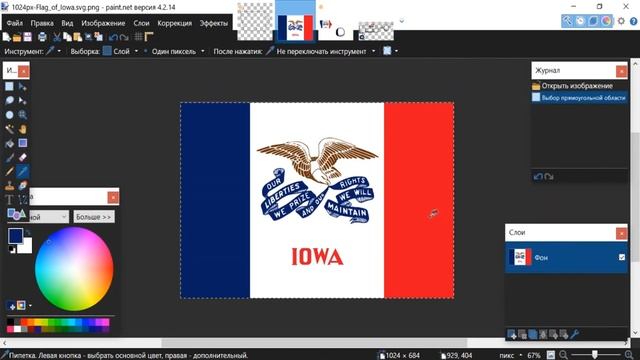The image size is (640, 360).
Task: Click the Open folder icon in toolbar
Action: click(x=17, y=37)
